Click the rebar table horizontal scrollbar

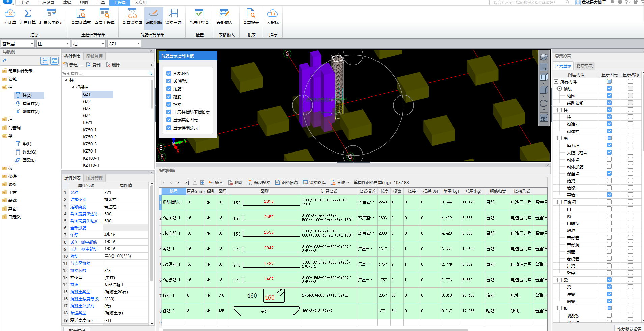pos(315,329)
